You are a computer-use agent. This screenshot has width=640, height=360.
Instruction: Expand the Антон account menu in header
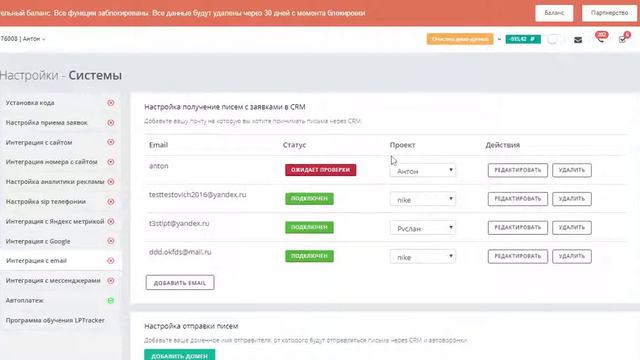click(x=33, y=39)
